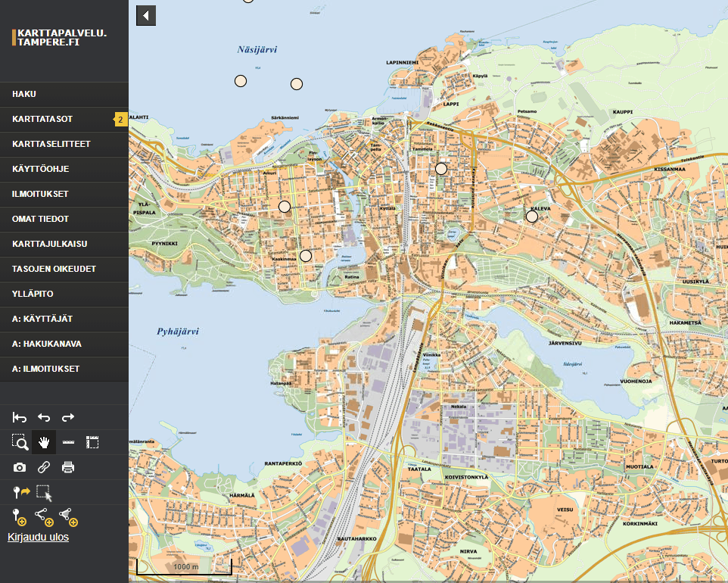Viewport: 728px width, 583px height.
Task: Activate the hand pan tool
Action: pos(44,442)
